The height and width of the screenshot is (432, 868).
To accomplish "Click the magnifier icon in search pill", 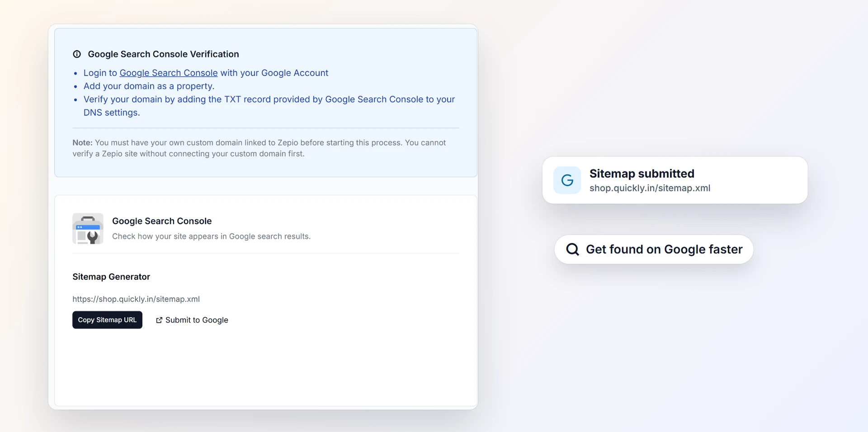I will point(572,249).
